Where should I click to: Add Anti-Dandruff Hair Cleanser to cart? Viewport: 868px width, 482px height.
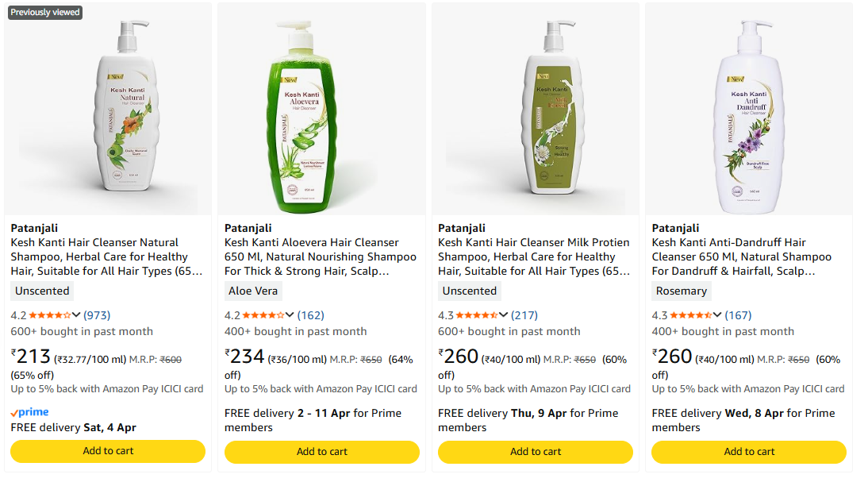point(749,452)
